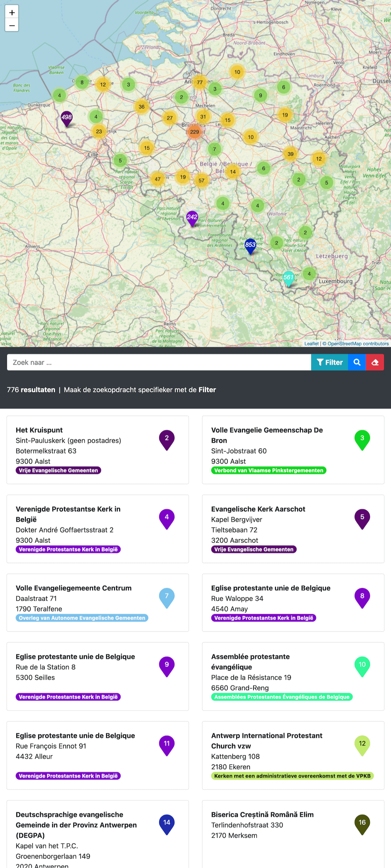The width and height of the screenshot is (391, 868).
Task: Click the map zoom out minus button
Action: point(12,25)
